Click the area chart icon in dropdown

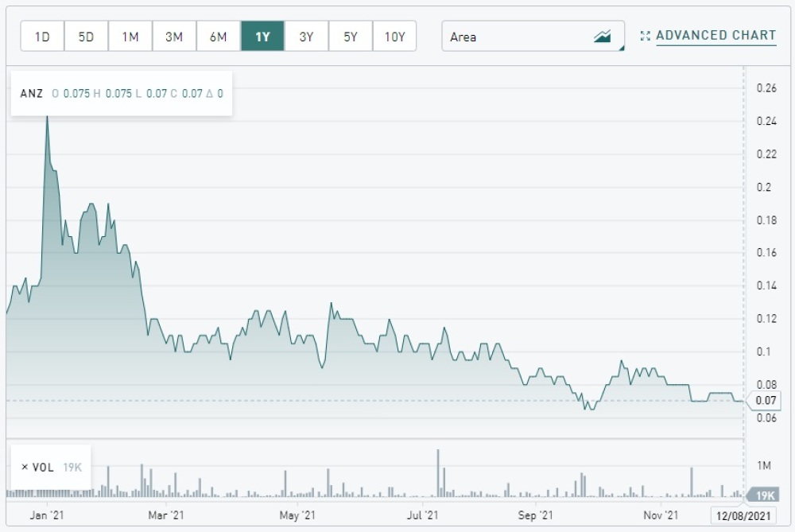603,36
